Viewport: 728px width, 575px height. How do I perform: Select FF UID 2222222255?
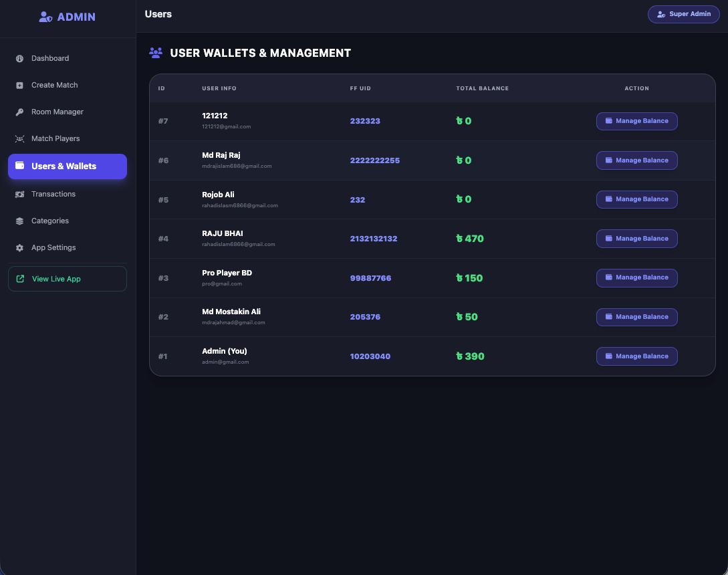374,160
